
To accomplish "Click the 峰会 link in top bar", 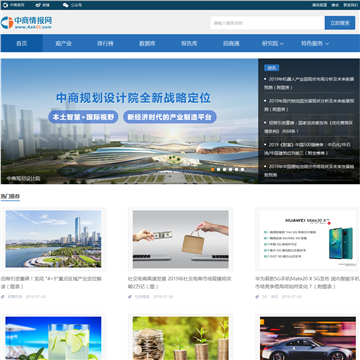I will coord(335,5).
